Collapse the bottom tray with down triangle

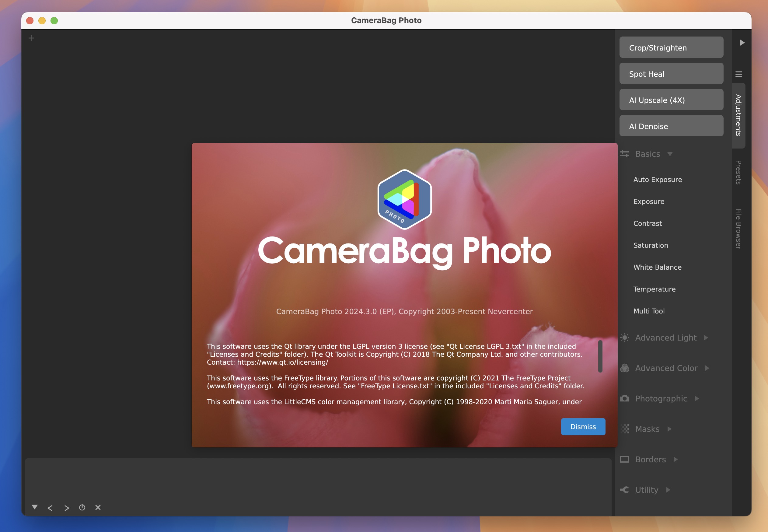(35, 507)
